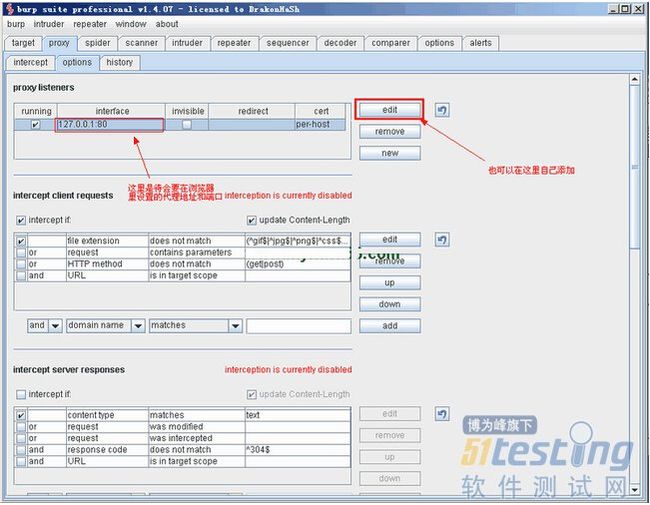Toggle the file extension rule checkbox
Viewport: 650px width, 505px height.
pos(21,241)
